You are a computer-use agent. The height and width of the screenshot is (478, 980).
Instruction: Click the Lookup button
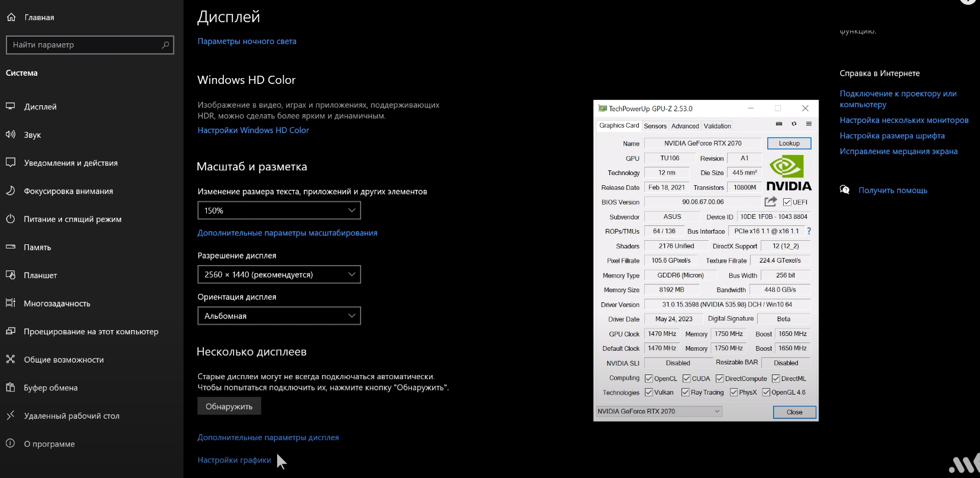(x=789, y=143)
